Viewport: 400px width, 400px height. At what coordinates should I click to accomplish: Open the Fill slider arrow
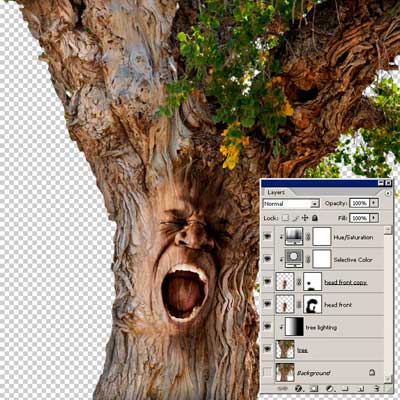tap(374, 218)
